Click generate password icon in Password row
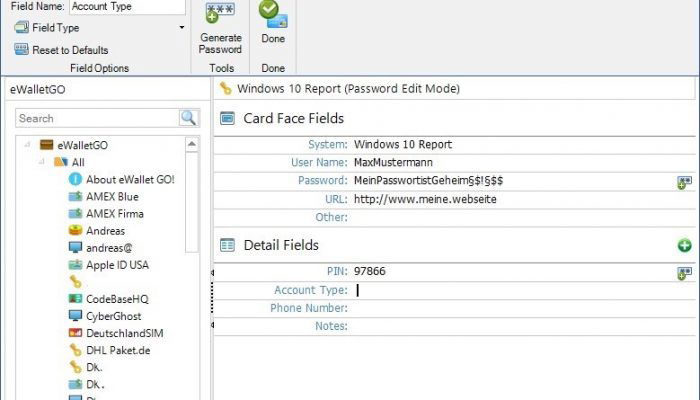 point(684,182)
